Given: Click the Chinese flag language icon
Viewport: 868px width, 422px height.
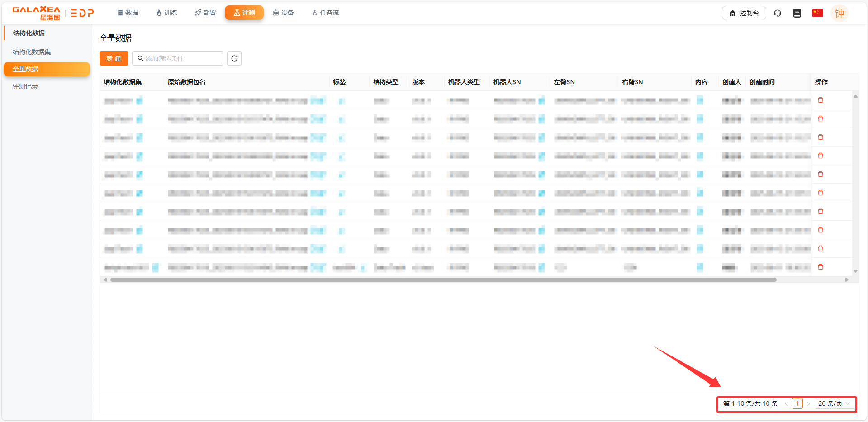Looking at the screenshot, I should [817, 13].
